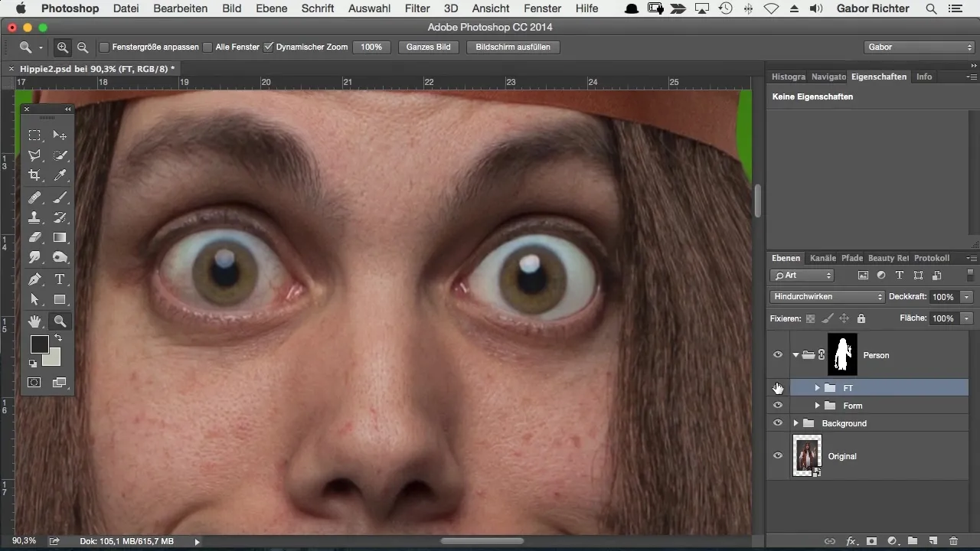Viewport: 980px width, 551px height.
Task: Delete the selected layer
Action: pos(953,541)
